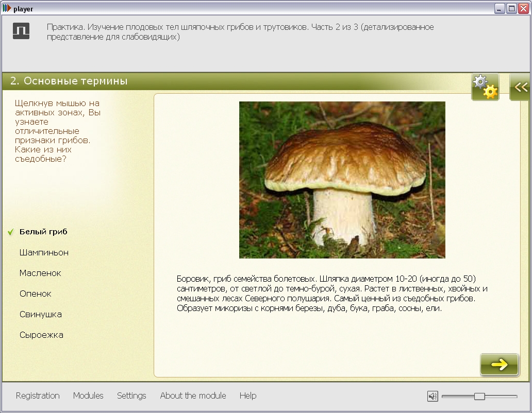This screenshot has height=413, width=532.
Task: Click the Боровик description paragraph
Action: (x=332, y=294)
